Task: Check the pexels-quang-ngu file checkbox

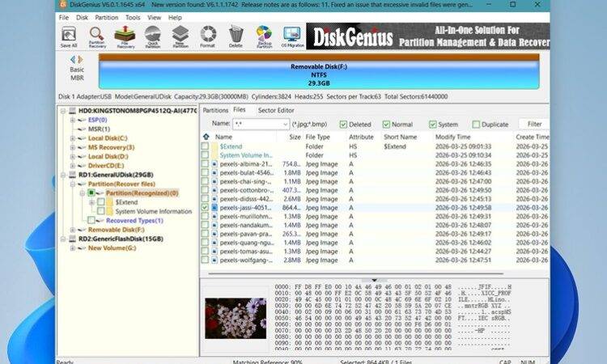Action: [x=205, y=243]
